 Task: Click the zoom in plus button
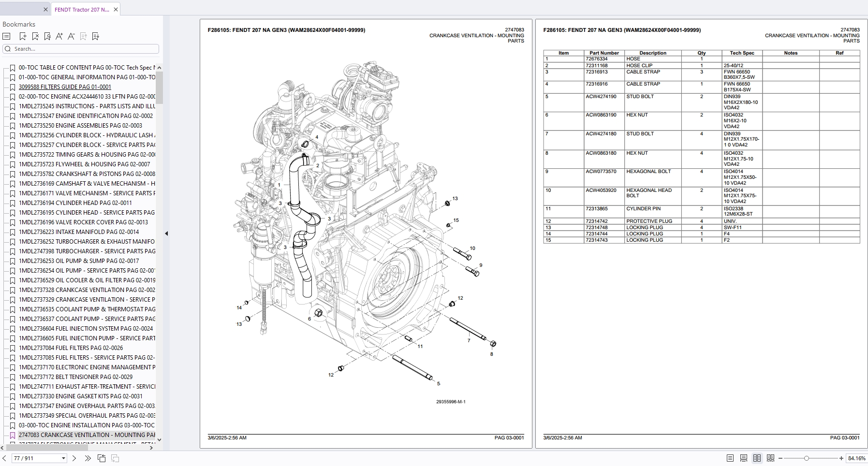[x=841, y=458]
